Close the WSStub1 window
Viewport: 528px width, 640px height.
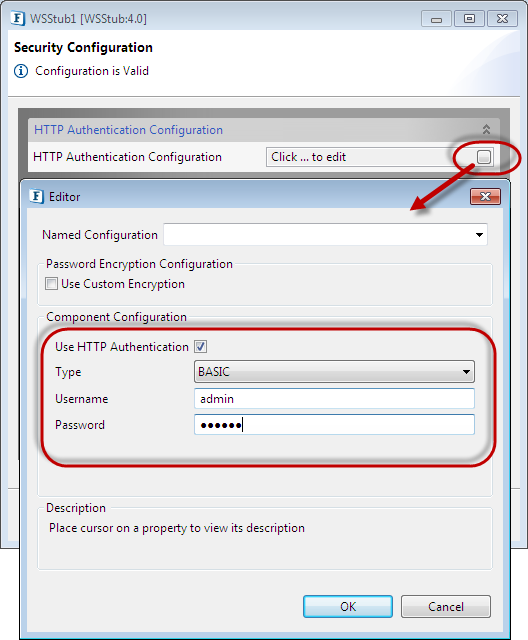(x=502, y=19)
